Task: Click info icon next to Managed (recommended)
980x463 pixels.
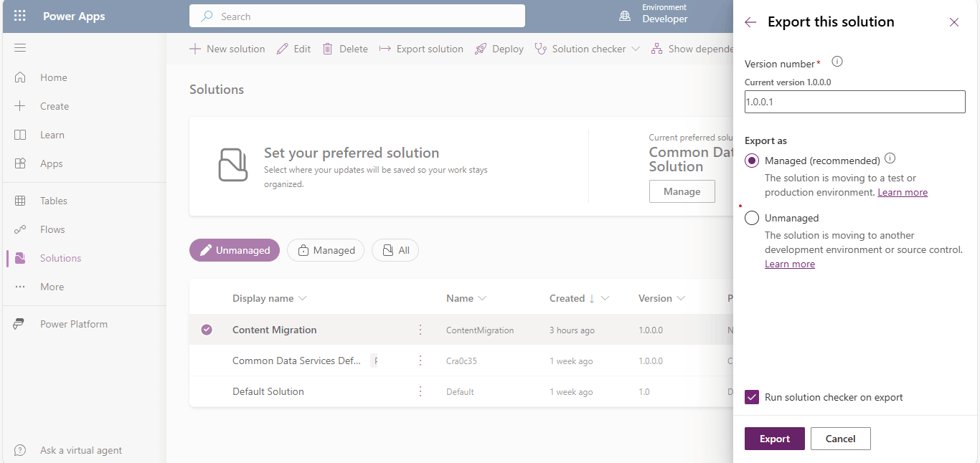Action: click(890, 158)
